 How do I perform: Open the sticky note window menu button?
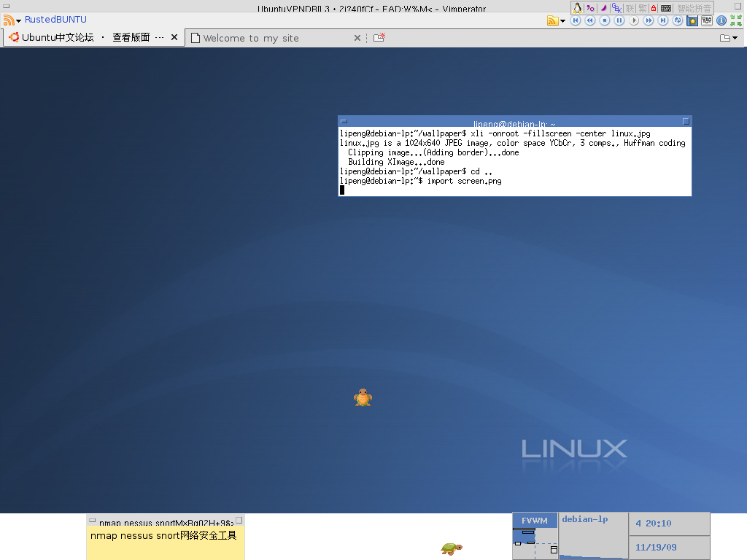[93, 521]
